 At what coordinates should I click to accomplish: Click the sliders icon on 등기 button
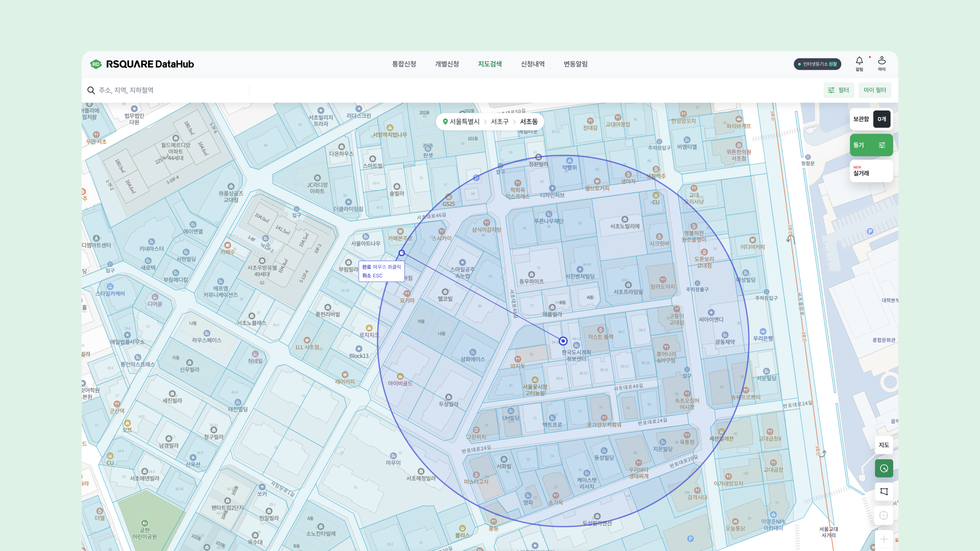(x=882, y=145)
